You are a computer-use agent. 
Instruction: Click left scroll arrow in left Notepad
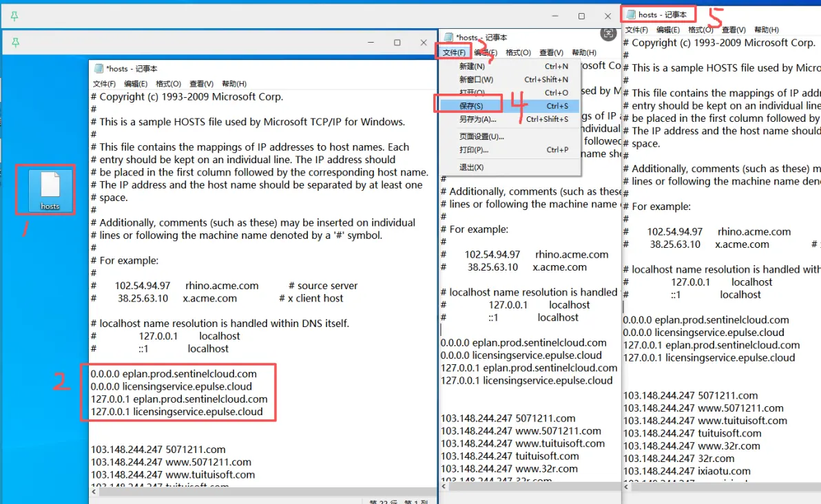point(94,492)
